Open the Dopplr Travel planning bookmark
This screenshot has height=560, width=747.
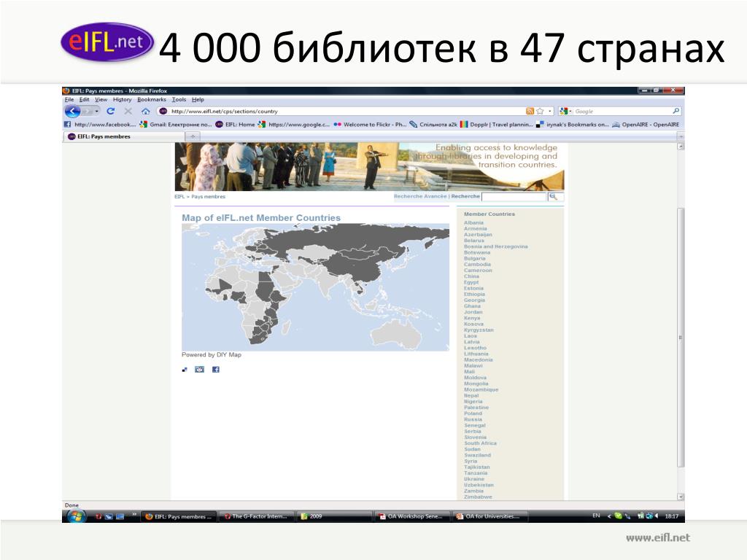[496, 125]
